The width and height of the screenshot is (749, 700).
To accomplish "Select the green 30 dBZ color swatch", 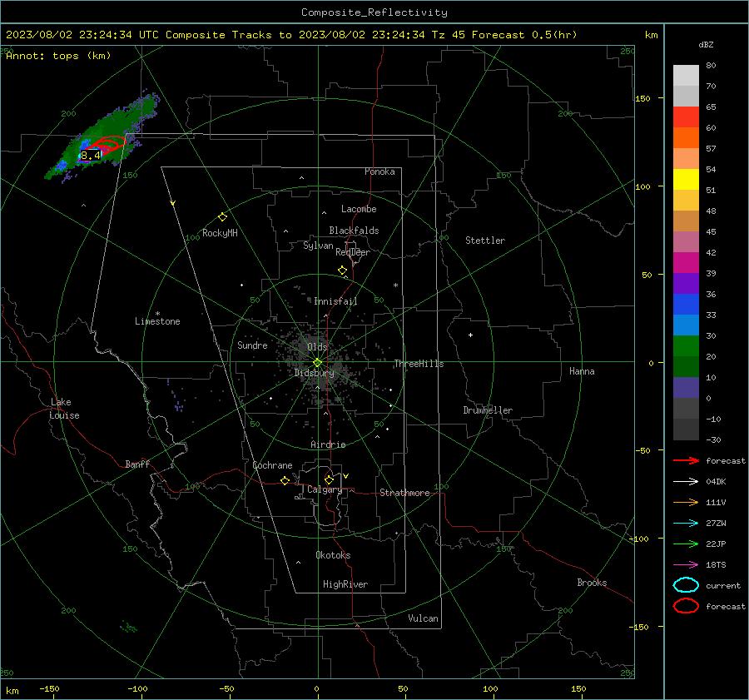I will 686,345.
